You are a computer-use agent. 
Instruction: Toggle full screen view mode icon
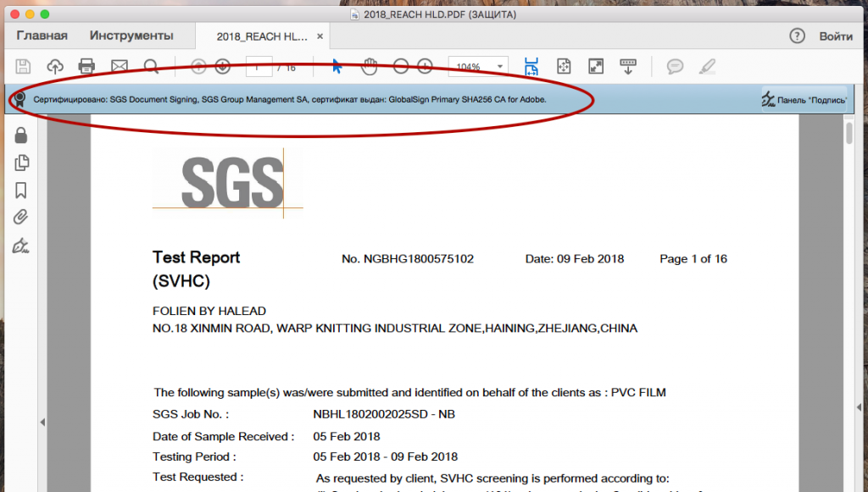[x=596, y=66]
